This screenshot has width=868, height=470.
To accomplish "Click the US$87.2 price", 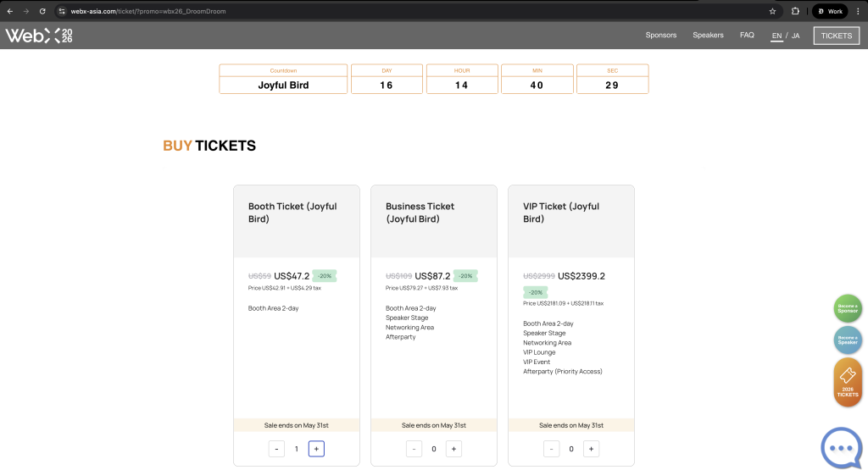I will point(432,276).
